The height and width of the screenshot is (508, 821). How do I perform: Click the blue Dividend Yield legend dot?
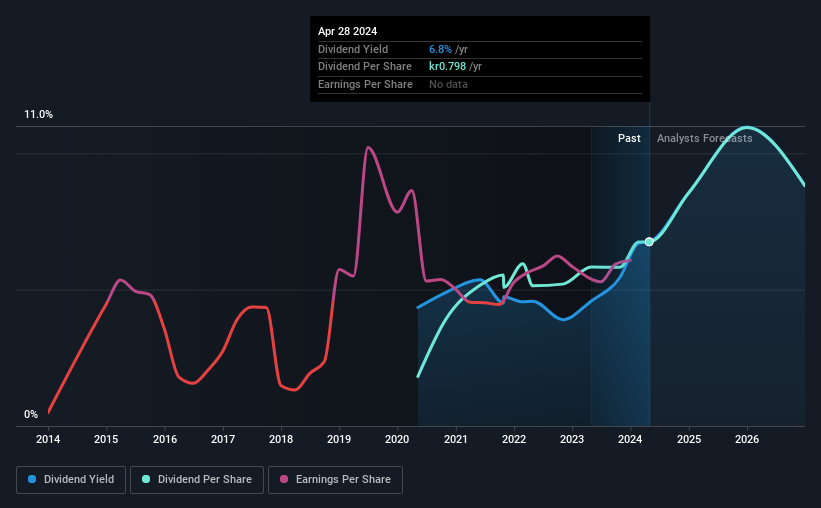(32, 479)
